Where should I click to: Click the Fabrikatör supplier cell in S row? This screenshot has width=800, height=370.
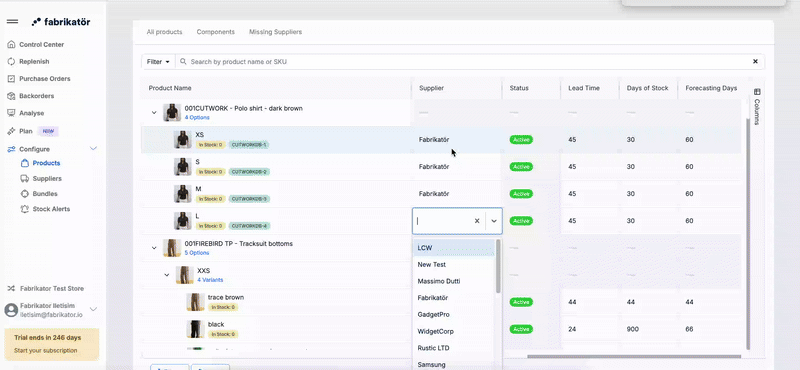coord(434,166)
